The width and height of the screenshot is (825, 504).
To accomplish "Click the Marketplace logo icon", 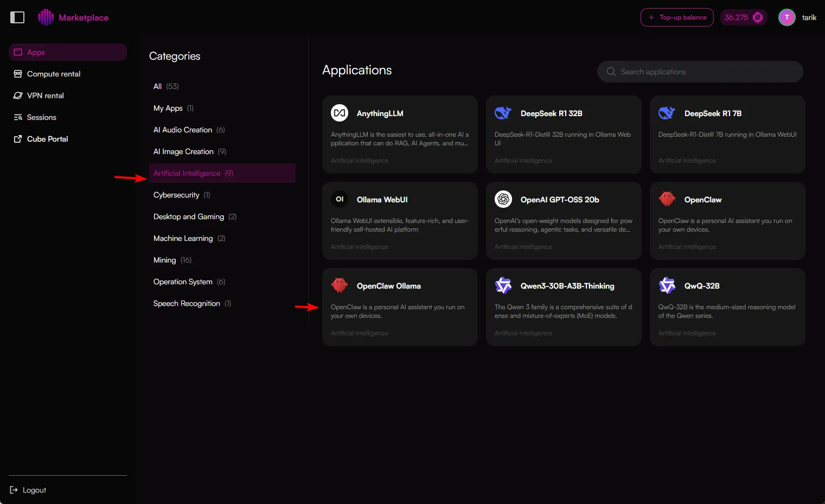I will [x=46, y=17].
